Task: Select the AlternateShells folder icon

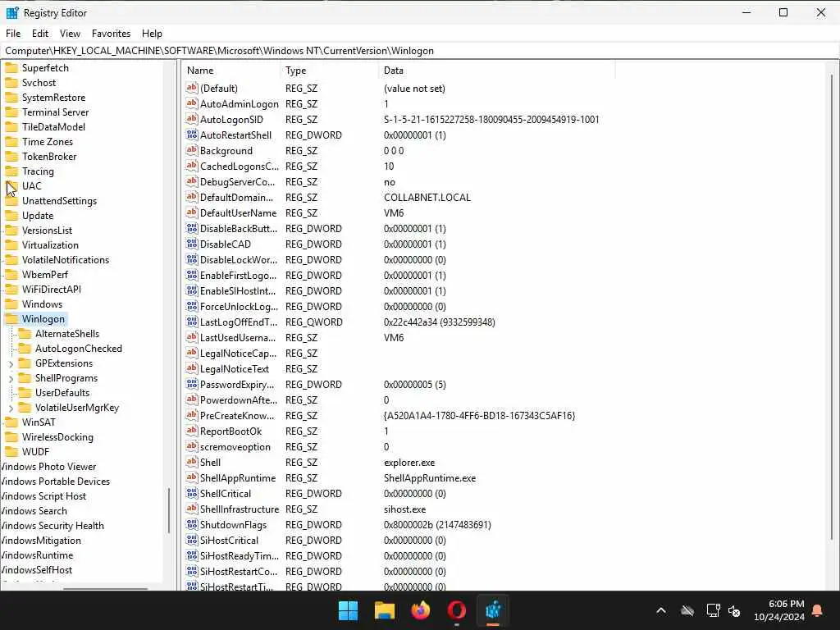Action: click(25, 334)
